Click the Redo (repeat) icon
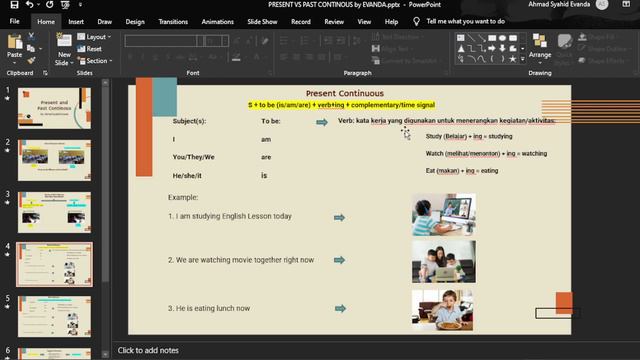Viewport: 640px width, 360px height. click(x=49, y=4)
